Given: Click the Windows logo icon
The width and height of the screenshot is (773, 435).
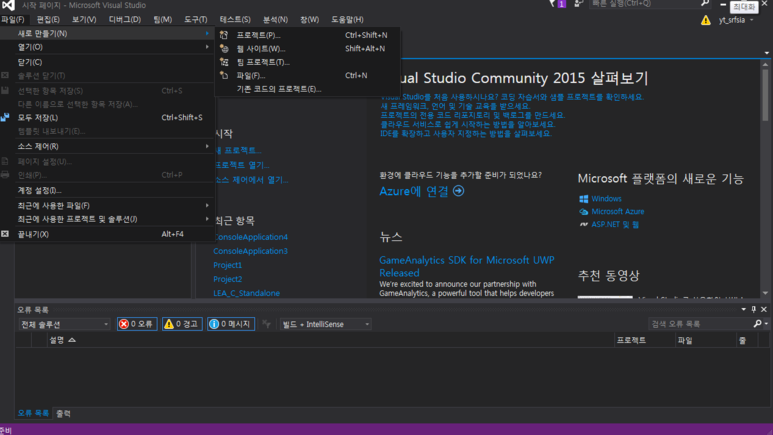Looking at the screenshot, I should point(584,198).
